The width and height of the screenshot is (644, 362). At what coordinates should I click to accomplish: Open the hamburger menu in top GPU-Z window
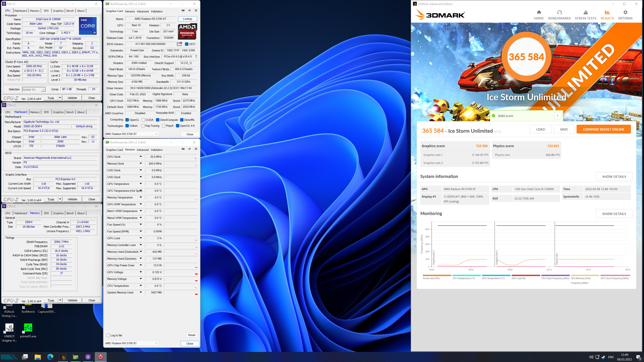[196, 11]
